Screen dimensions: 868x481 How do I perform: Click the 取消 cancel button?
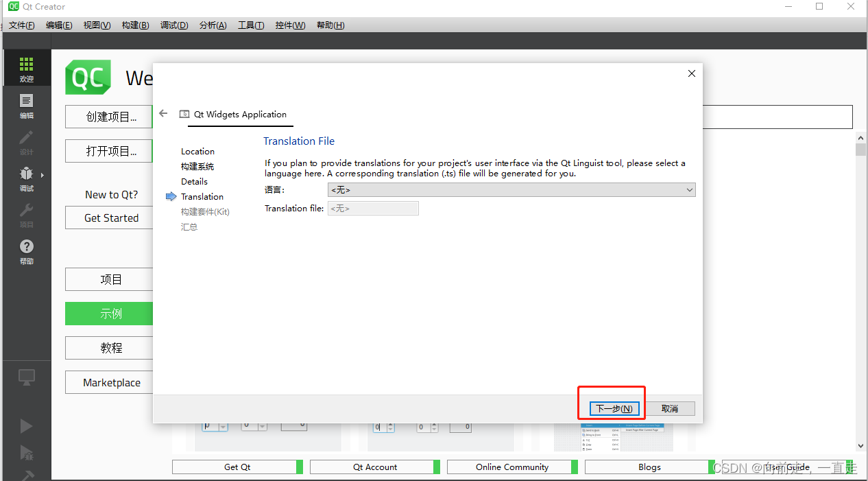pyautogui.click(x=670, y=408)
